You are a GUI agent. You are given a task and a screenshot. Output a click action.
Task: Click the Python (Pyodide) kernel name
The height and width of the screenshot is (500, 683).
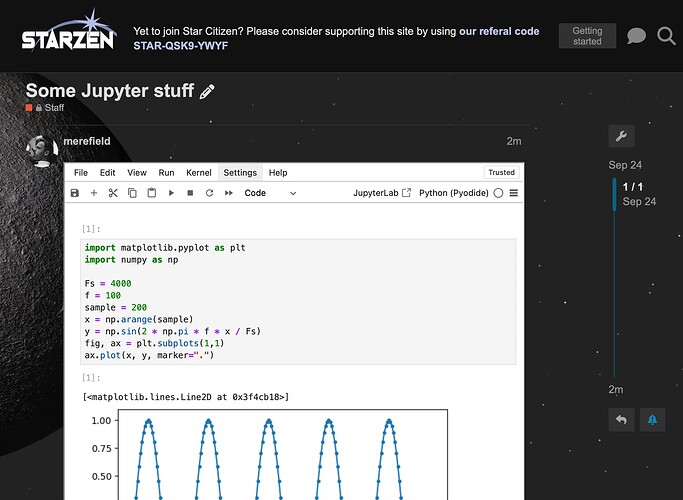pyautogui.click(x=453, y=193)
